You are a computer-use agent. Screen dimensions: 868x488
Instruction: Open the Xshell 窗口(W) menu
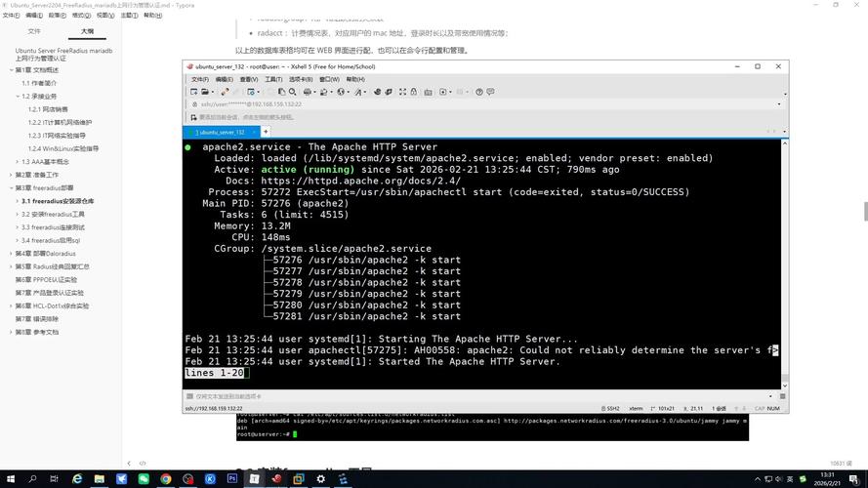329,79
